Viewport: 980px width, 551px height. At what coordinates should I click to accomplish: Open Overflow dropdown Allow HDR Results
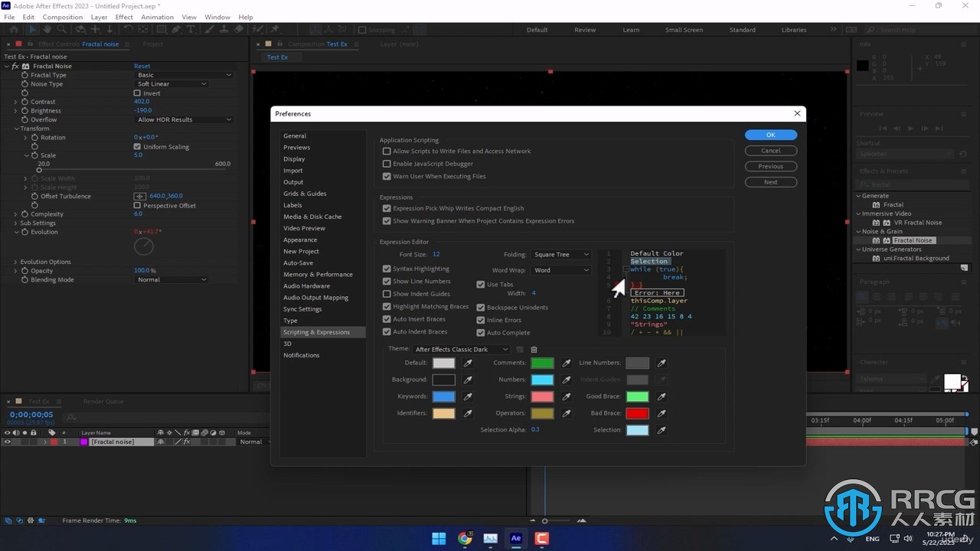184,120
